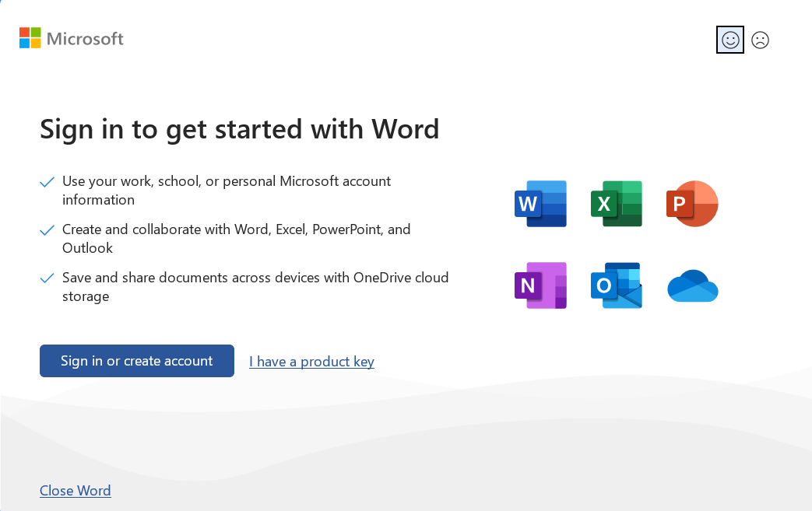Click the Sign in to get started heading

coord(239,129)
